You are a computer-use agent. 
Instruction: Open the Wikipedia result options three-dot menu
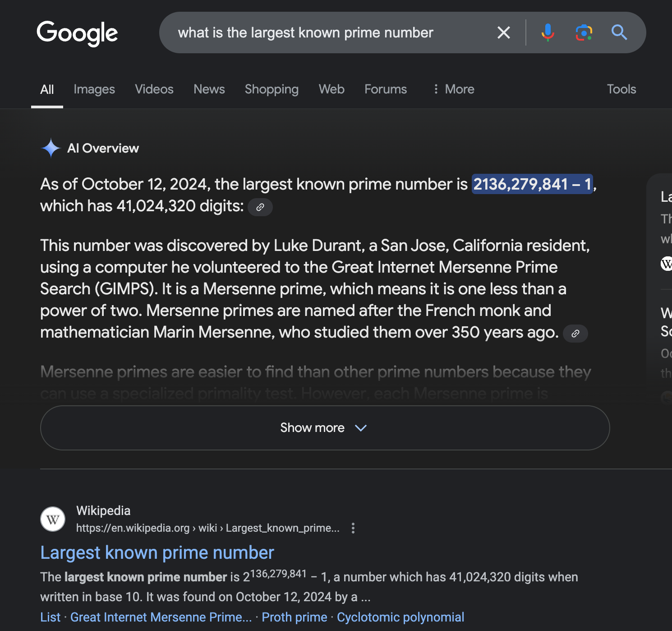click(353, 528)
